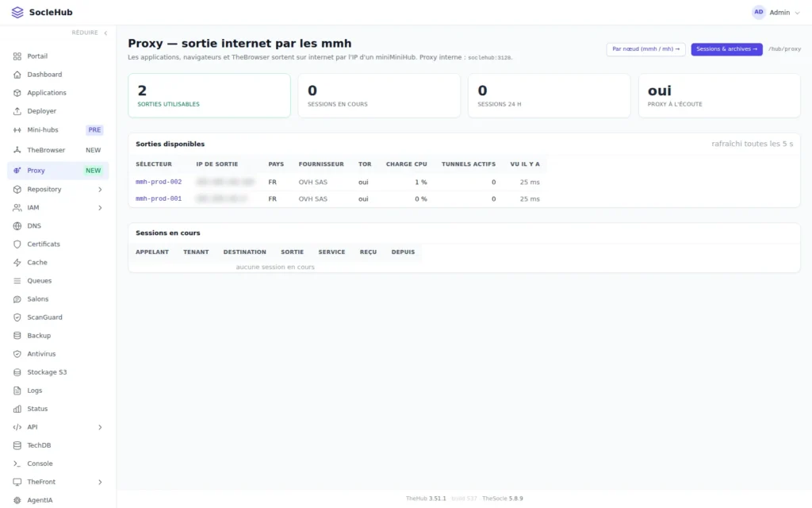812x508 pixels.
Task: Expand the API submenu chevron
Action: [x=100, y=428]
